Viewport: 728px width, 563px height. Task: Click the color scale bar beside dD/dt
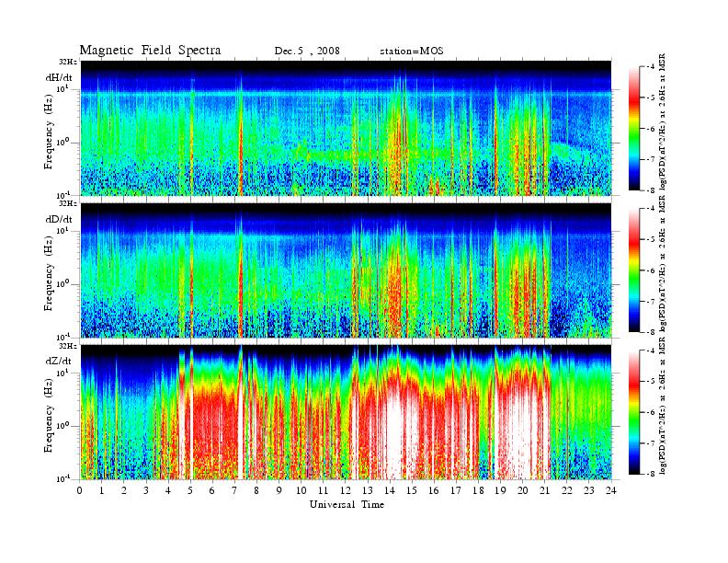point(633,270)
